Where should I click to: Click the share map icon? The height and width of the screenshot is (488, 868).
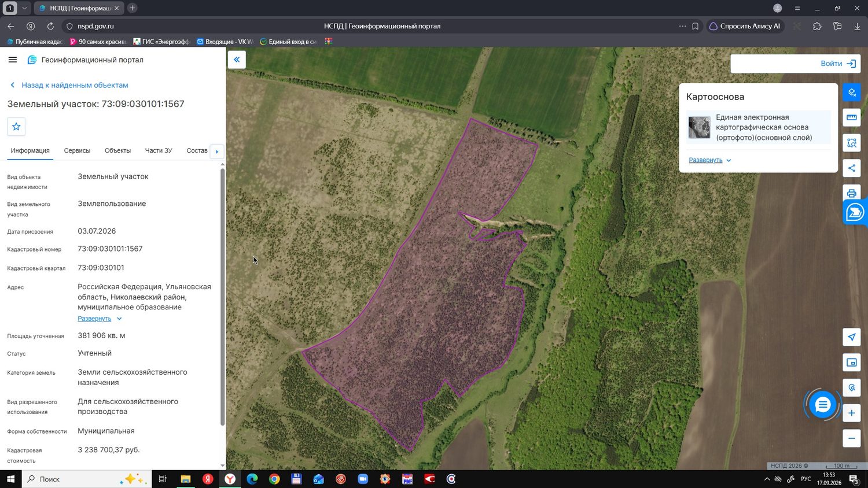(x=852, y=168)
